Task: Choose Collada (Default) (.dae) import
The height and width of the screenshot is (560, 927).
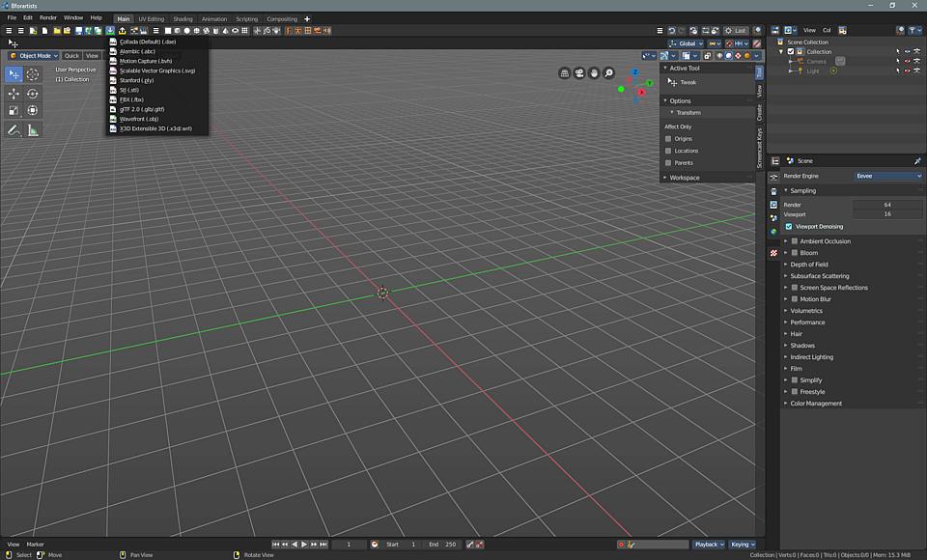Action: coord(157,42)
